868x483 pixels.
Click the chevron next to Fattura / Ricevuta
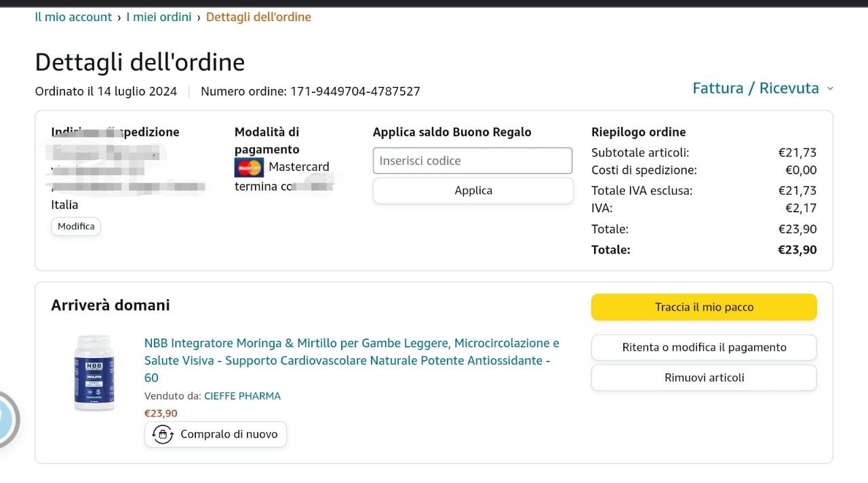[830, 89]
